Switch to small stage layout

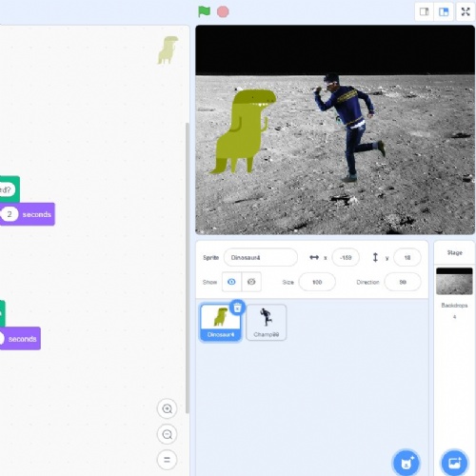(x=425, y=12)
